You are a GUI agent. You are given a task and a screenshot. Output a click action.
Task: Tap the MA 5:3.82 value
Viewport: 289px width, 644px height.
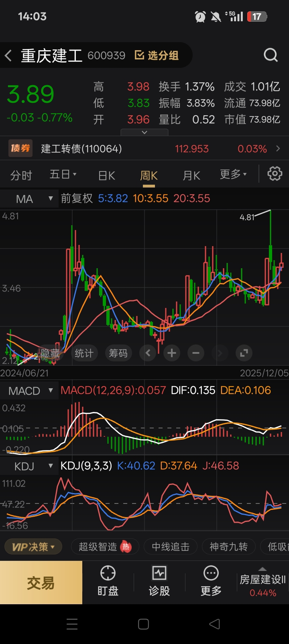113,198
